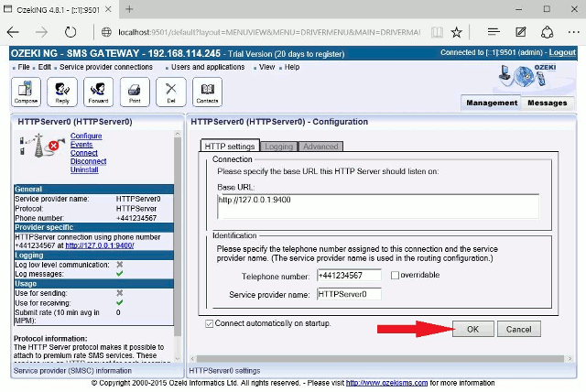Click the Disconnect link

[89, 161]
